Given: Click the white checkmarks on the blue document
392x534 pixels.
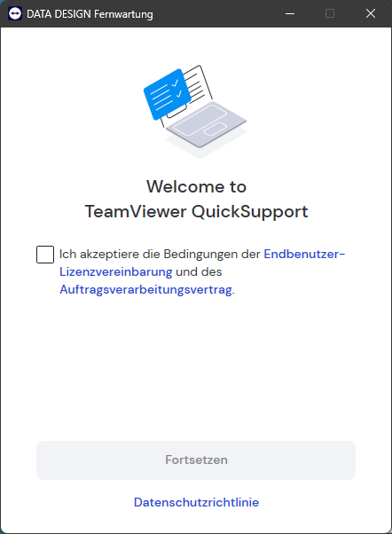Looking at the screenshot, I should (x=177, y=88).
